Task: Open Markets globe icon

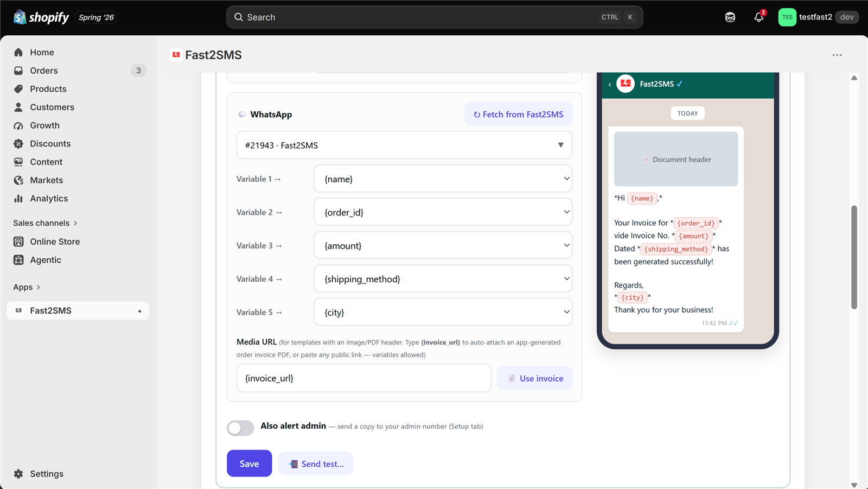Action: pos(18,180)
